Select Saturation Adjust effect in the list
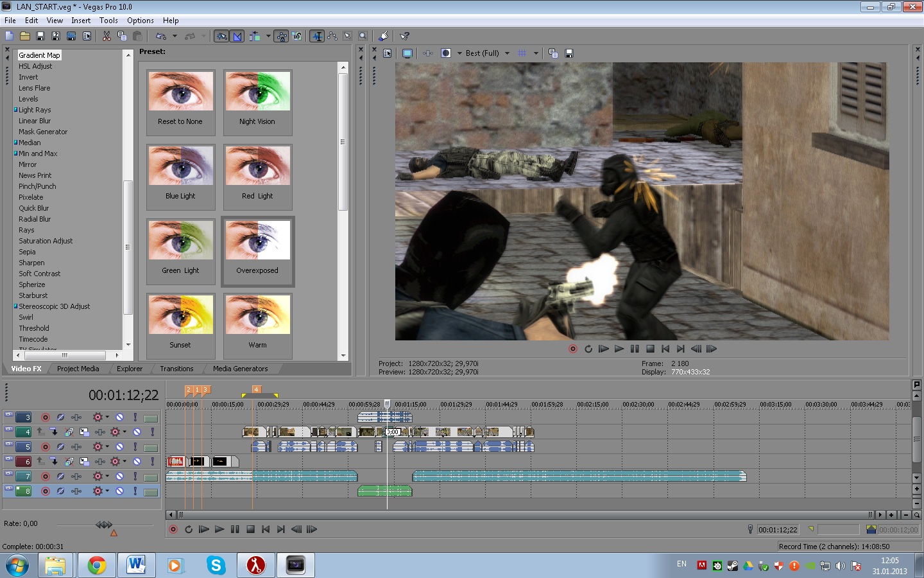Image resolution: width=924 pixels, height=578 pixels. 46,241
